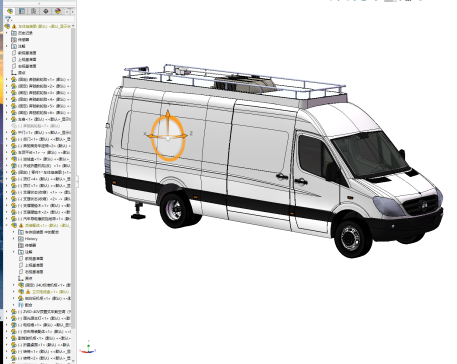Select the sub-assembly's Origin icon
The height and width of the screenshot is (364, 457).
[21, 278]
